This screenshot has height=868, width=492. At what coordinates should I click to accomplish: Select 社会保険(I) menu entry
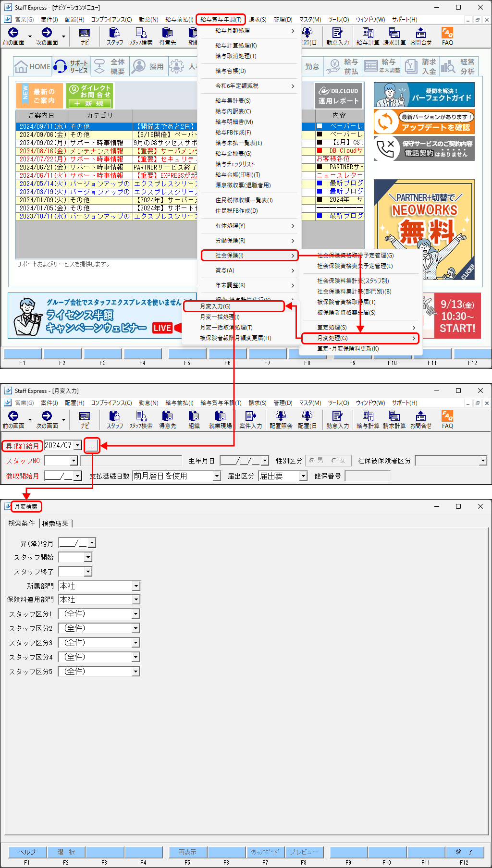pos(249,256)
